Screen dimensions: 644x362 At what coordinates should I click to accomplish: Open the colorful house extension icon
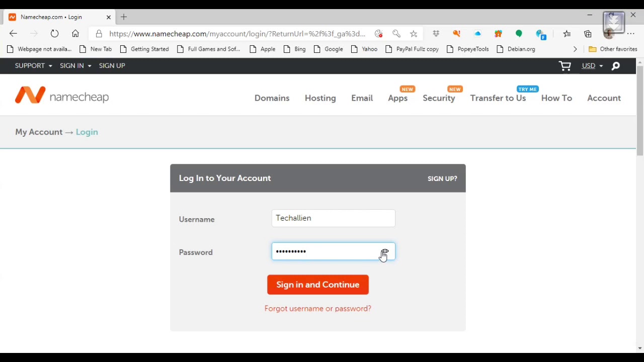tap(498, 34)
